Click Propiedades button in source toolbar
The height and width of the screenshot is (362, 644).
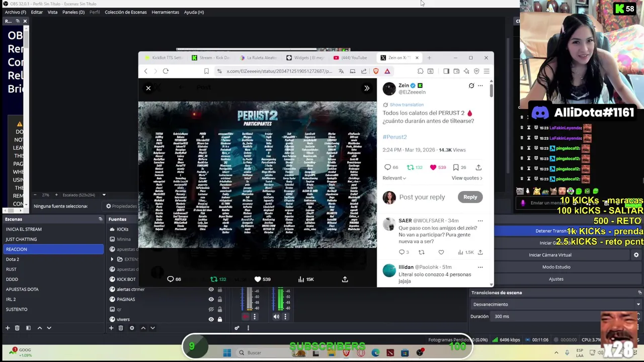pos(121,206)
